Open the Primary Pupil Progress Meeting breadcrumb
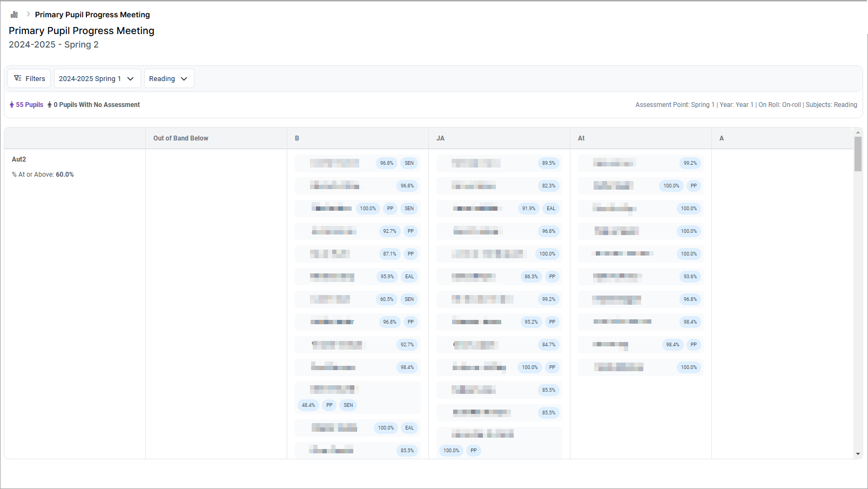This screenshot has height=489, width=868. (x=92, y=15)
